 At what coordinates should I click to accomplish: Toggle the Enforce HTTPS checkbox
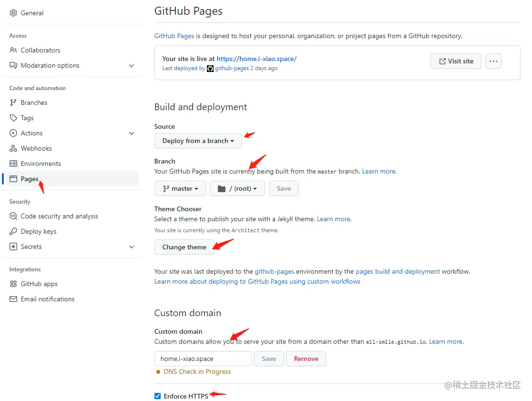click(x=157, y=396)
